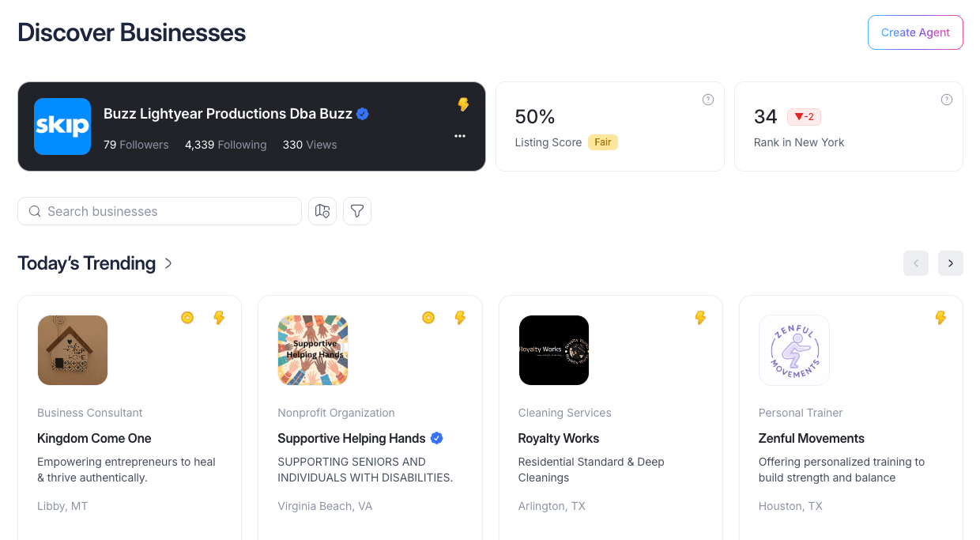The image size is (980, 540).
Task: Click the verified badge next to Supportive Helping Hands
Action: [x=437, y=438]
